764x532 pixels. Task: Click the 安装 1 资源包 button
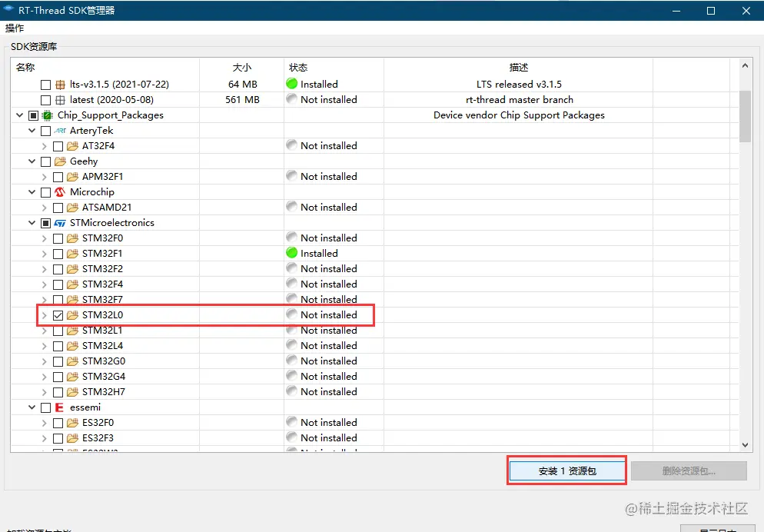(x=567, y=471)
